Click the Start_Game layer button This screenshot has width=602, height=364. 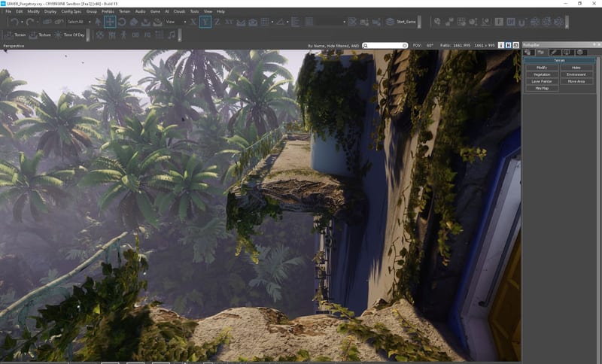401,22
